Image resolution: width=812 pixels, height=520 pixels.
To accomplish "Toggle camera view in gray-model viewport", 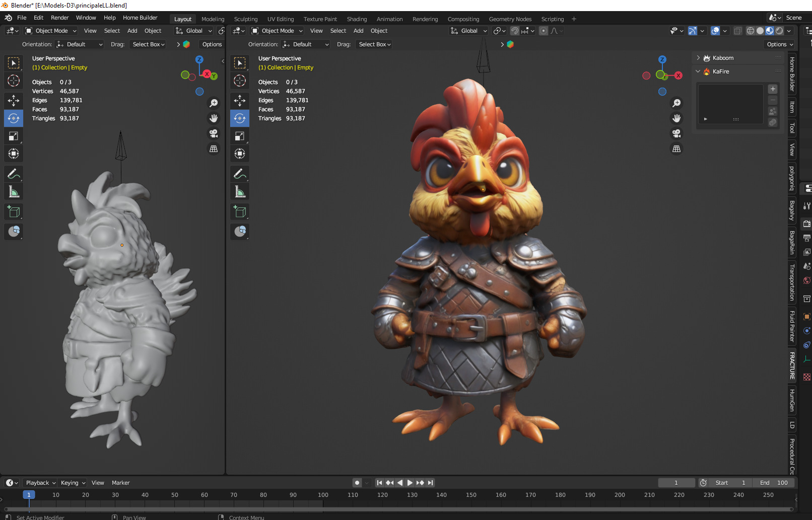I will click(x=214, y=133).
